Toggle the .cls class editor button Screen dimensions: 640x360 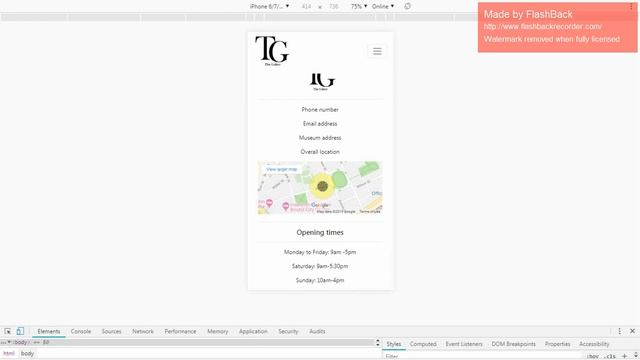(x=610, y=356)
